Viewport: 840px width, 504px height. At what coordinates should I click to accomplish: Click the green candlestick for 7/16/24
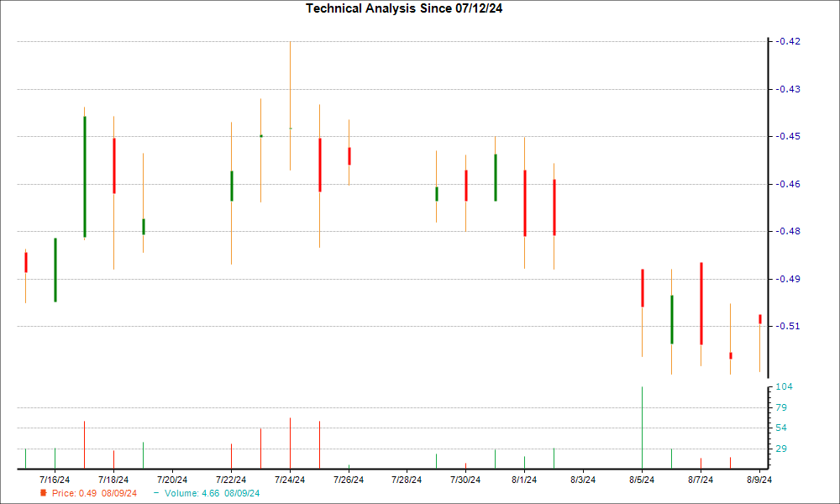pos(55,270)
